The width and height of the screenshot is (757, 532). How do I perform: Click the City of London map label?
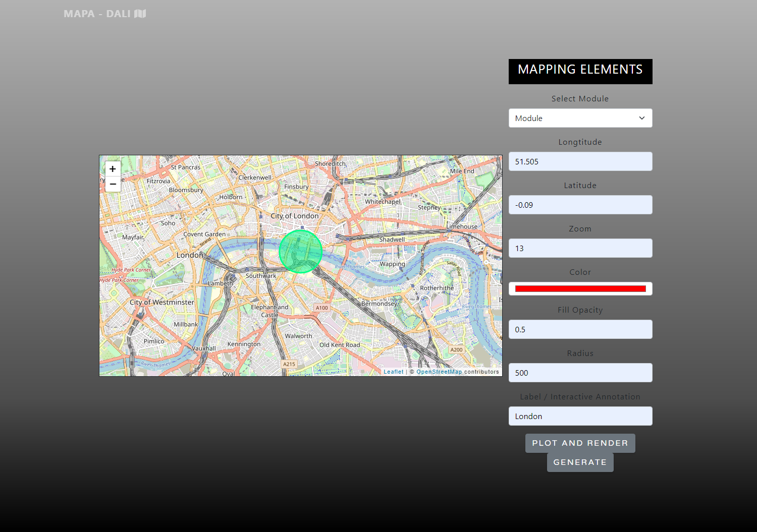pyautogui.click(x=294, y=216)
